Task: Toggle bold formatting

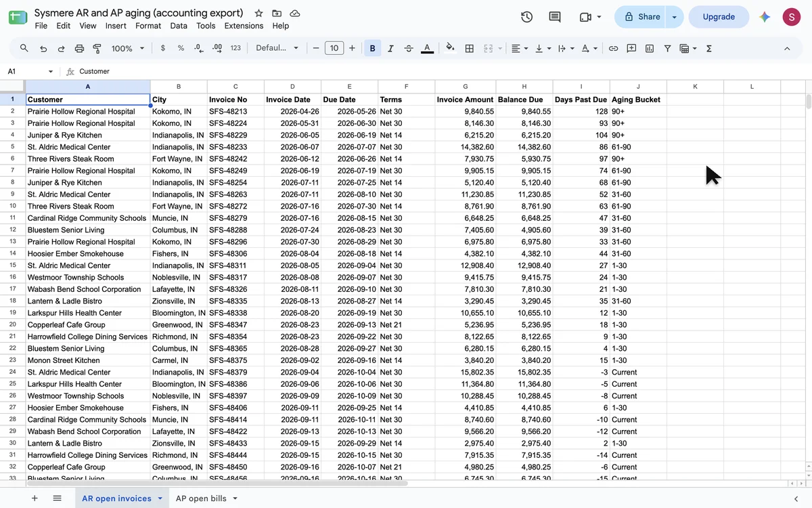Action: click(372, 48)
